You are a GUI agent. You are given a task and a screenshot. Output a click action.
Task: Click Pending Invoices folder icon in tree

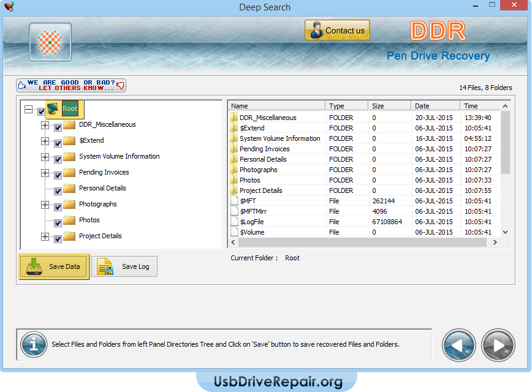pyautogui.click(x=69, y=172)
